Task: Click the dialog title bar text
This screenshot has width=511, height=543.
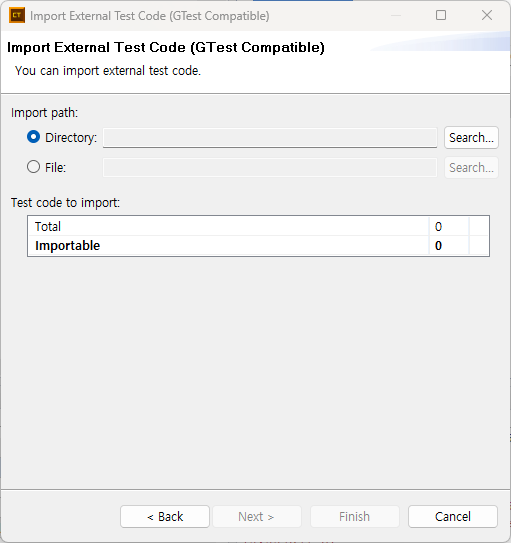Action: pos(150,16)
